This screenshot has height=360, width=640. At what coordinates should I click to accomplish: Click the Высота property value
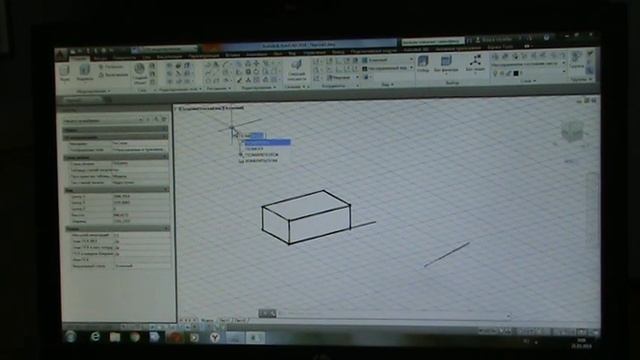pyautogui.click(x=141, y=215)
